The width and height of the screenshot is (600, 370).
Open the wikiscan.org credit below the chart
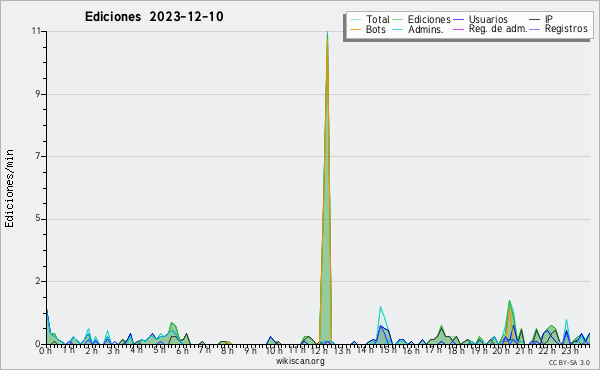tap(300, 361)
